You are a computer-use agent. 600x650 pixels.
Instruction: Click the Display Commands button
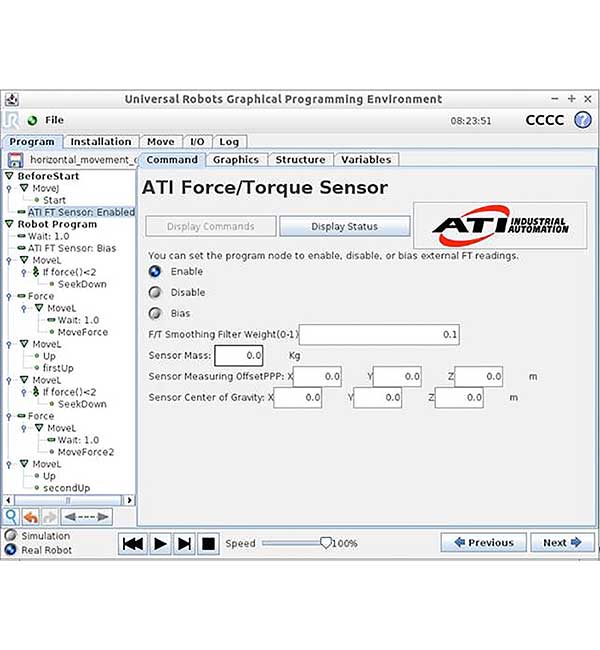[211, 226]
